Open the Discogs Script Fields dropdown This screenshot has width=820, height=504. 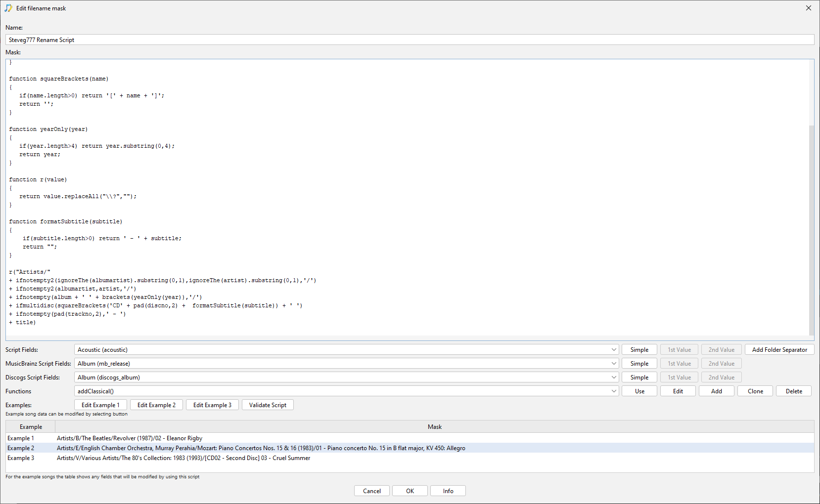346,378
